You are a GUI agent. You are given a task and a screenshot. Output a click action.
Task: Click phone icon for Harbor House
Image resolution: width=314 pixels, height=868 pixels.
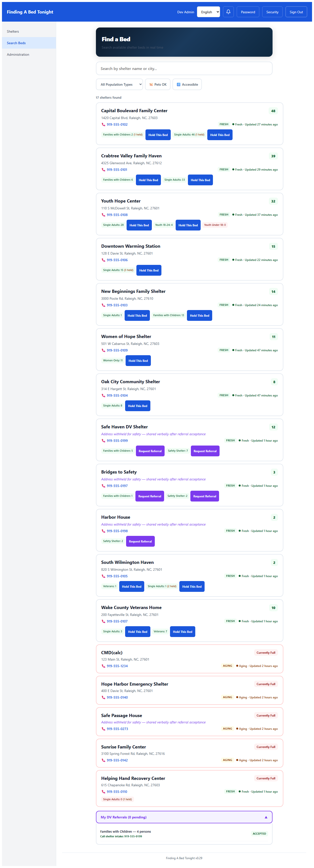coord(104,531)
